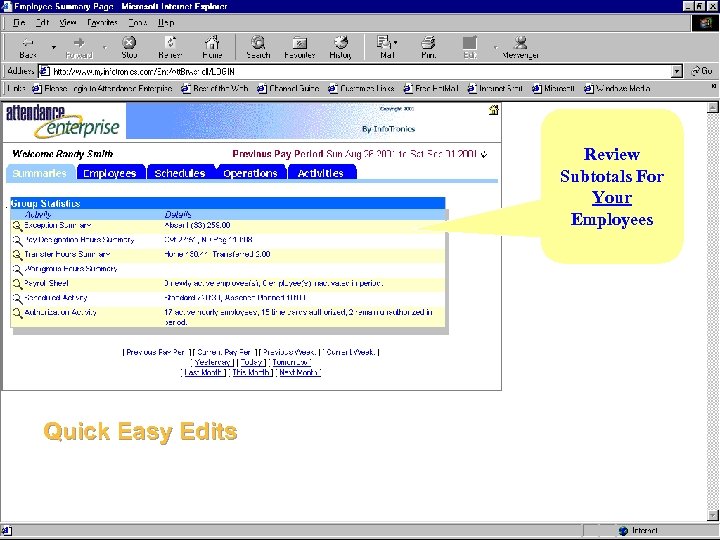Open the address bar dropdown arrow
The width and height of the screenshot is (720, 540).
point(677,71)
